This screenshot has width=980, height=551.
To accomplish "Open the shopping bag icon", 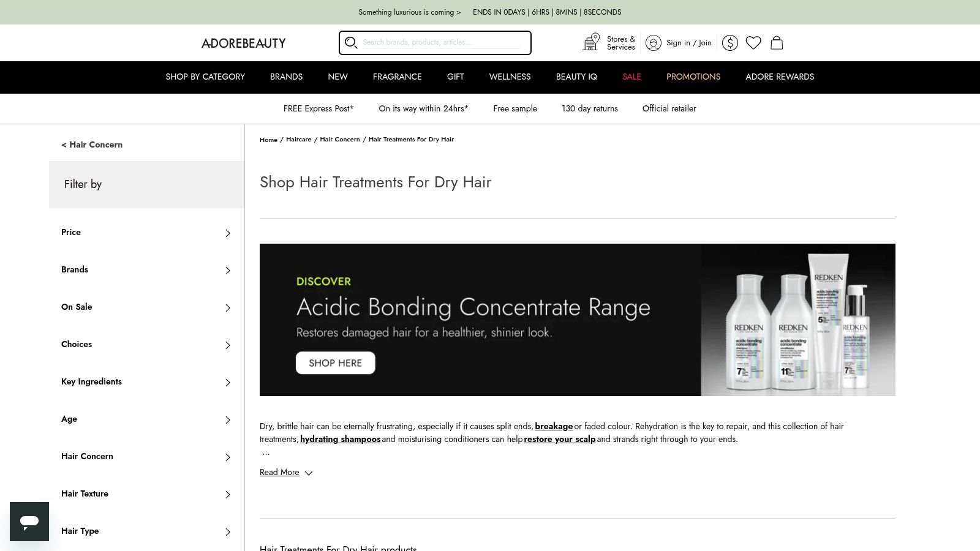I will coord(777,43).
